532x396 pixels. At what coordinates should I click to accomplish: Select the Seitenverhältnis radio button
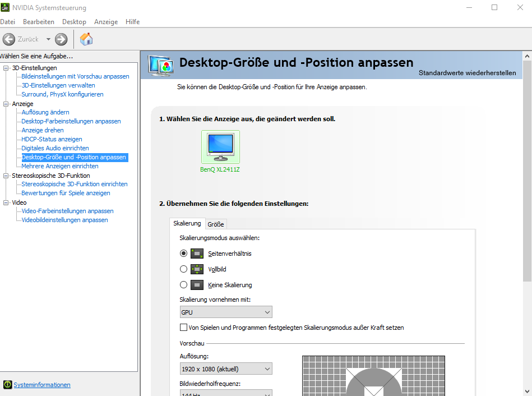point(183,254)
